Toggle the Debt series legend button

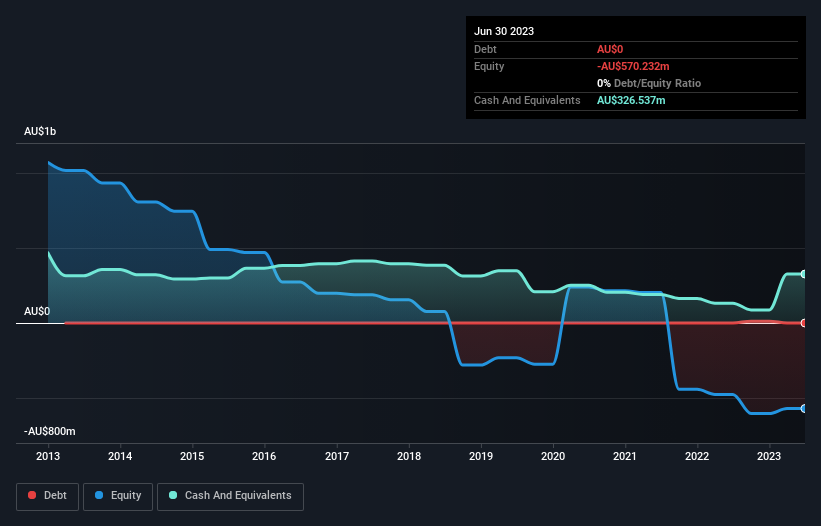[x=48, y=496]
